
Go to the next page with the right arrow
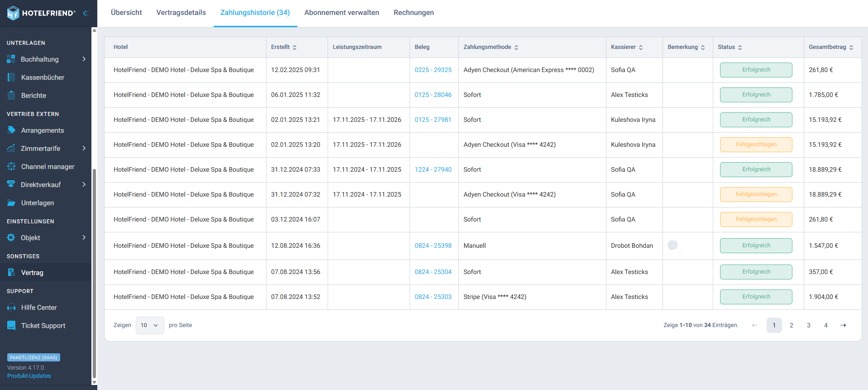point(843,325)
